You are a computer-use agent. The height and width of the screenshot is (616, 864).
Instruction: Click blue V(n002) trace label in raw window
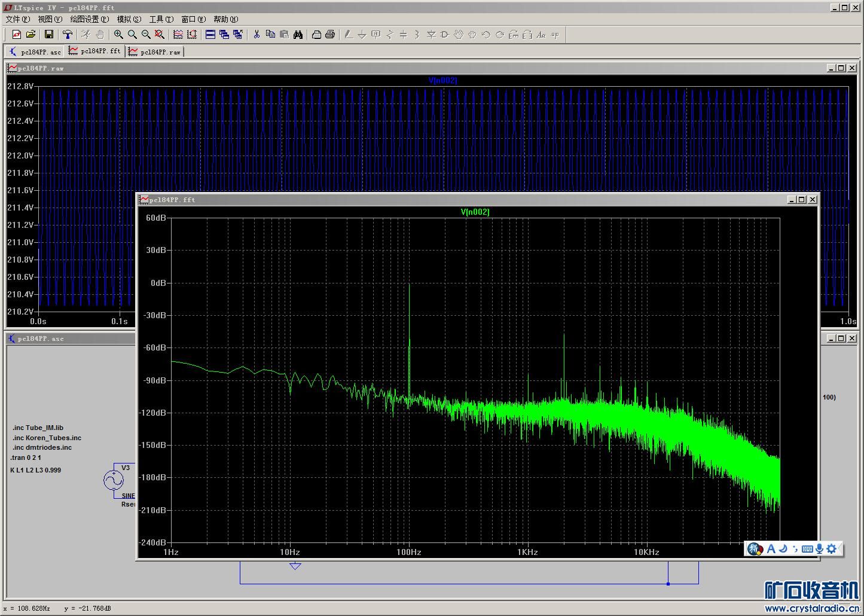pos(443,80)
